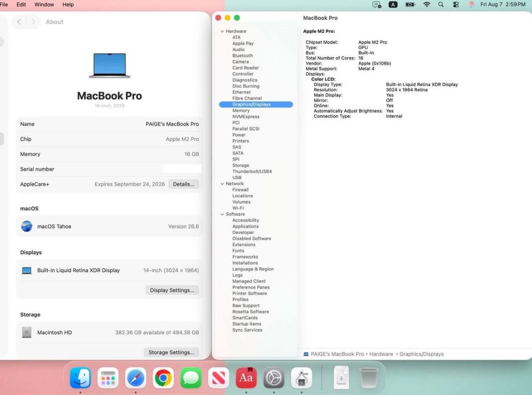532x395 pixels.
Task: Open Control Center in menu bar
Action: click(456, 5)
